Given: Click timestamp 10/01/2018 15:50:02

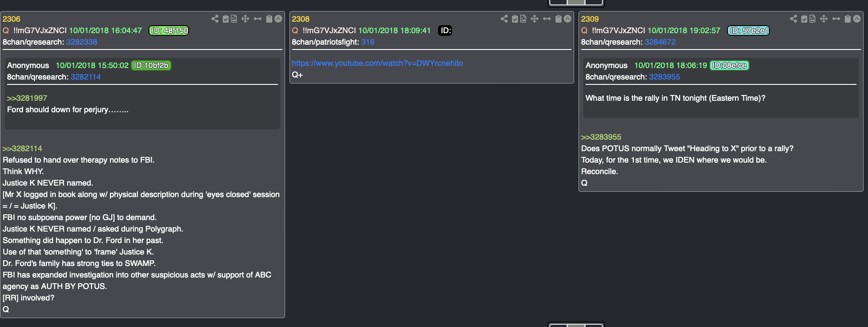Looking at the screenshot, I should pos(92,65).
